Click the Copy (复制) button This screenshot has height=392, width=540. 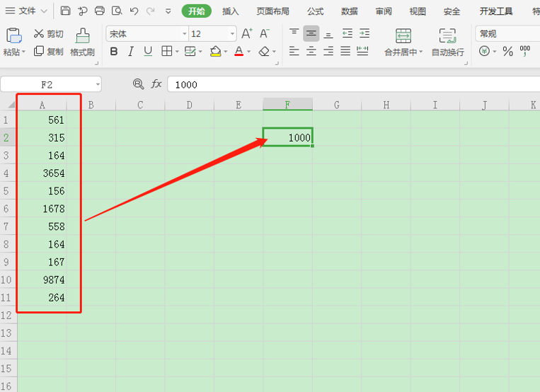pyautogui.click(x=49, y=52)
